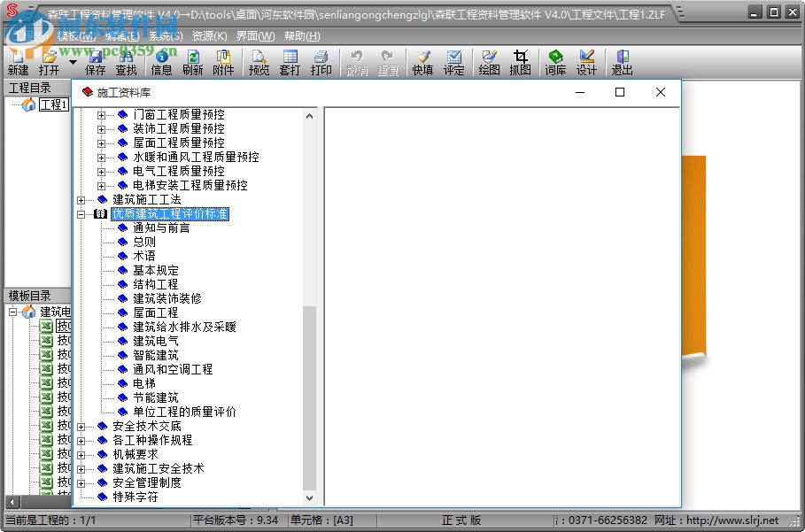Click the 附件 (Attachment) toolbar icon
This screenshot has height=532, width=805.
(x=223, y=63)
